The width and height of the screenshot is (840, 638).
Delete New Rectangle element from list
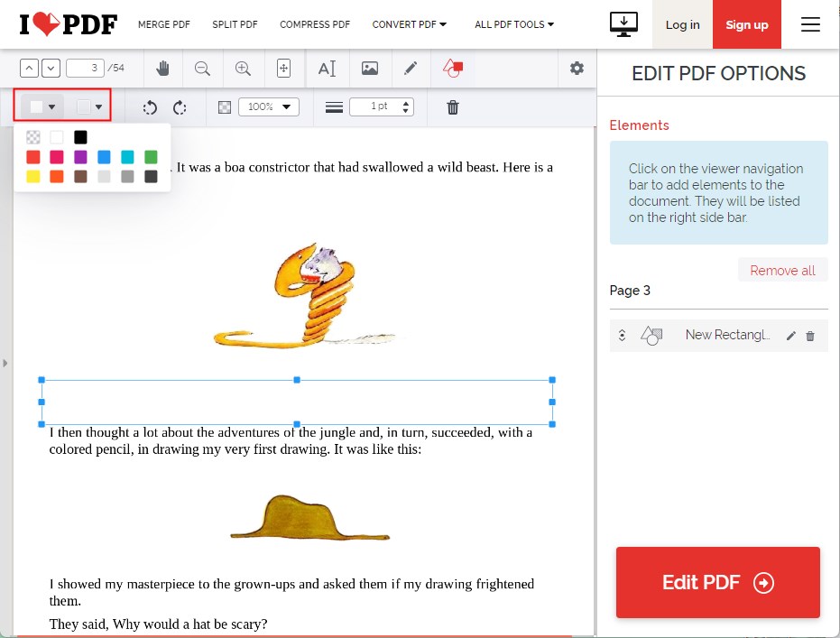(810, 336)
